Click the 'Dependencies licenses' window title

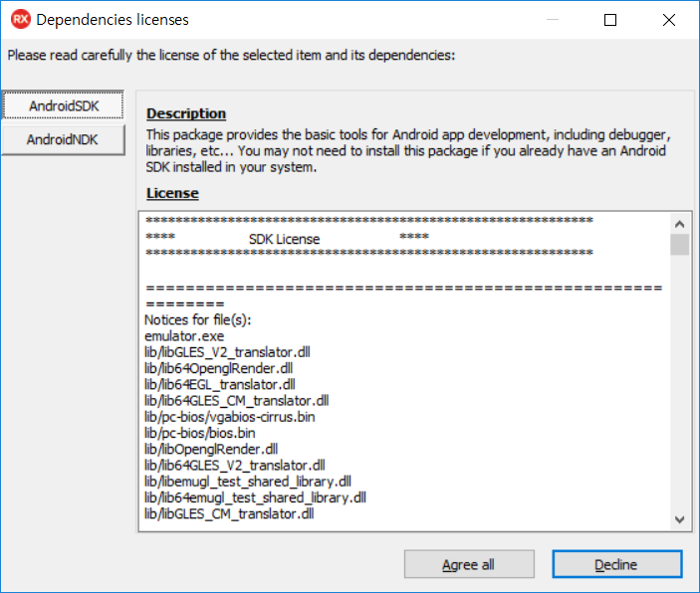(113, 20)
